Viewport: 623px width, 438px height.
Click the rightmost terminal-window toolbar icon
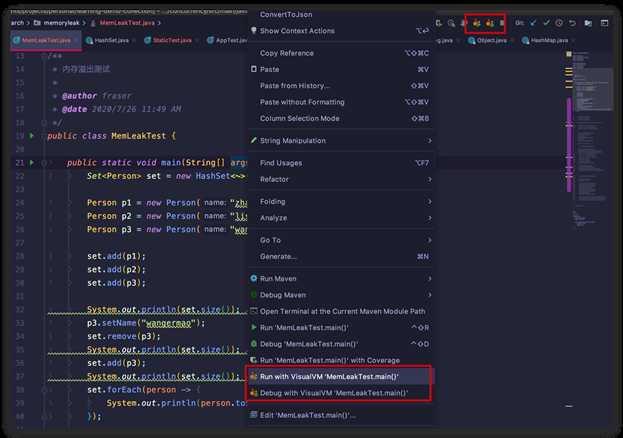(x=604, y=23)
